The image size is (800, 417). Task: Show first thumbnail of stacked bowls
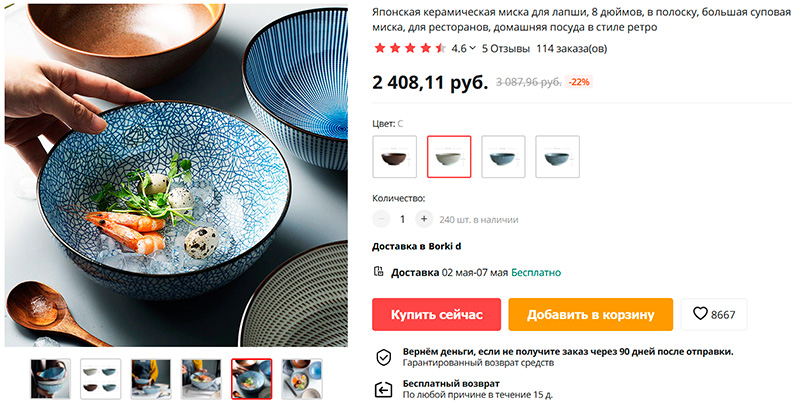click(x=51, y=379)
